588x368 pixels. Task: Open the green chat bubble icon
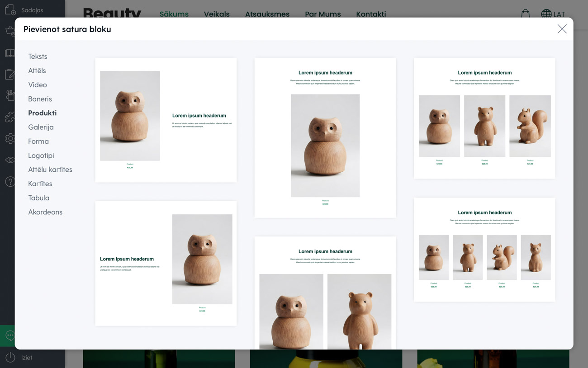click(9, 335)
